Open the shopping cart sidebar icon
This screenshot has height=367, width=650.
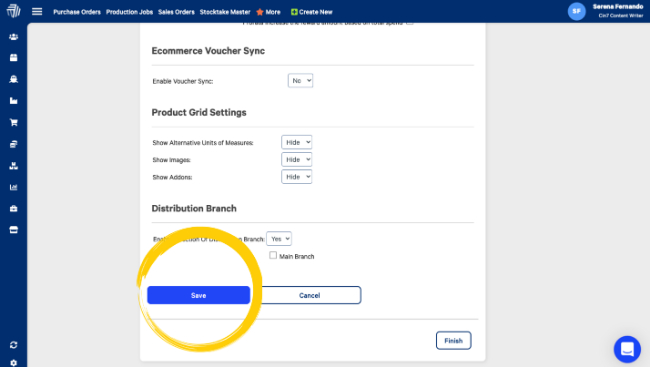tap(14, 122)
